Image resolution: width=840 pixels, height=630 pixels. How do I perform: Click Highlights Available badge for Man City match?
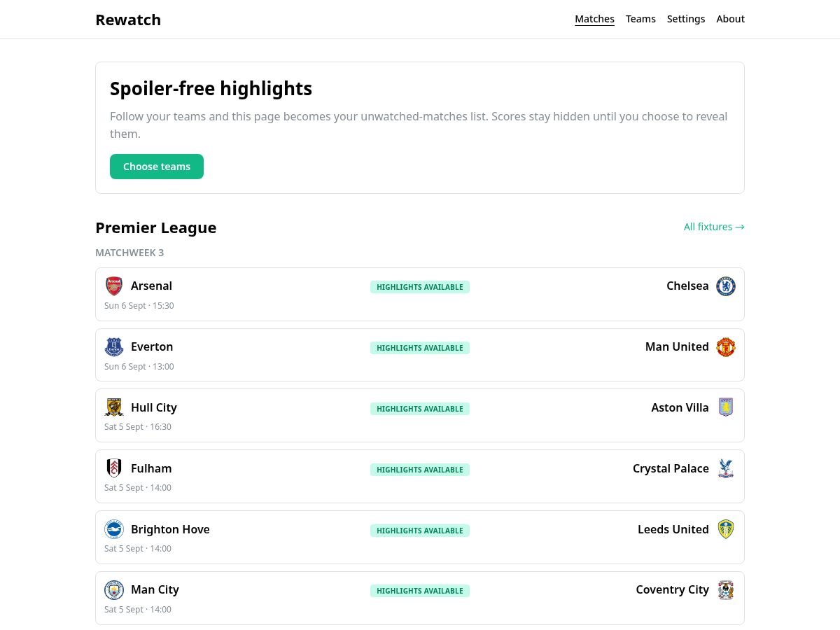tap(420, 591)
